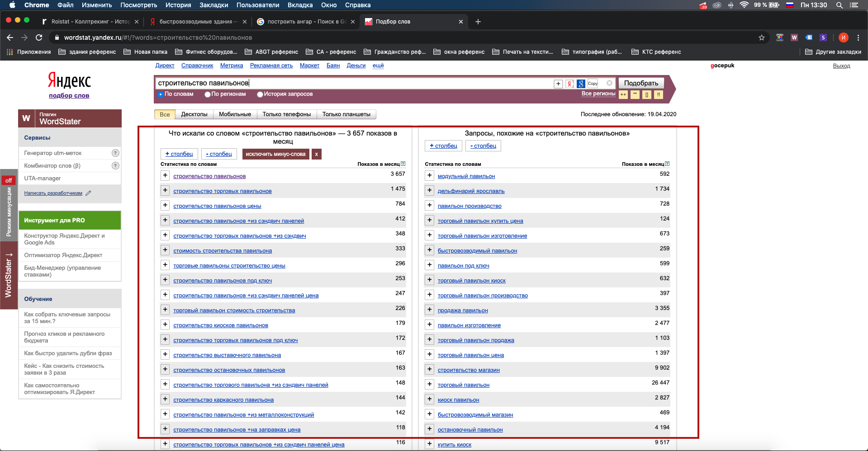Bookmark this page with the star icon
Viewport: 868px width, 451px height.
coord(762,38)
